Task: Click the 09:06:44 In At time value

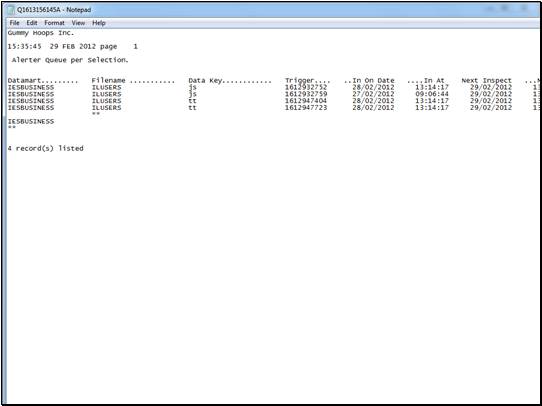Action: (x=432, y=94)
